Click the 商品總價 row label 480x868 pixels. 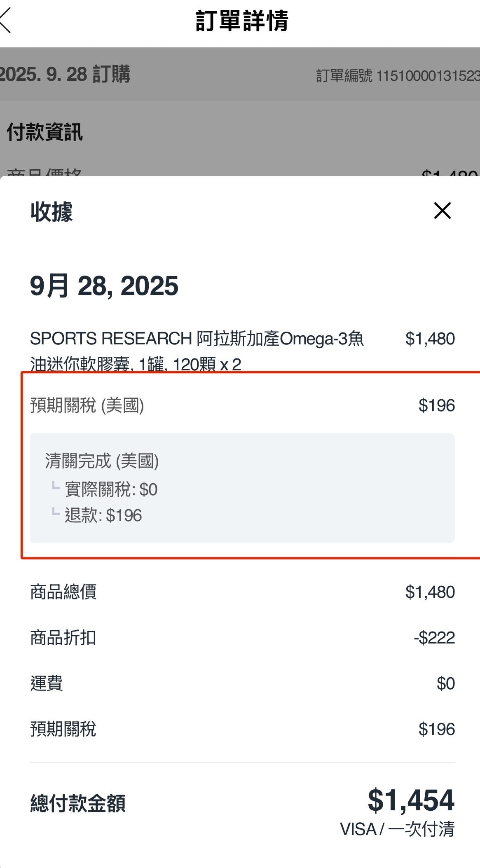tap(63, 592)
